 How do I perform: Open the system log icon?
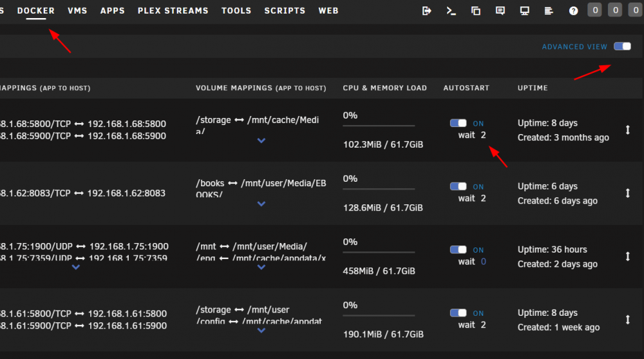pyautogui.click(x=549, y=11)
